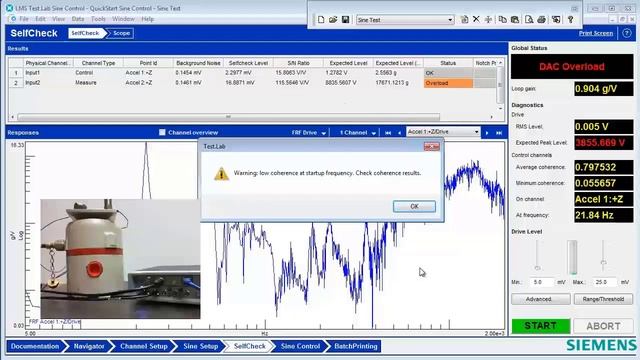640x360 pixels.
Task: Go to the BatchPrinting workflow tab
Action: 356,346
